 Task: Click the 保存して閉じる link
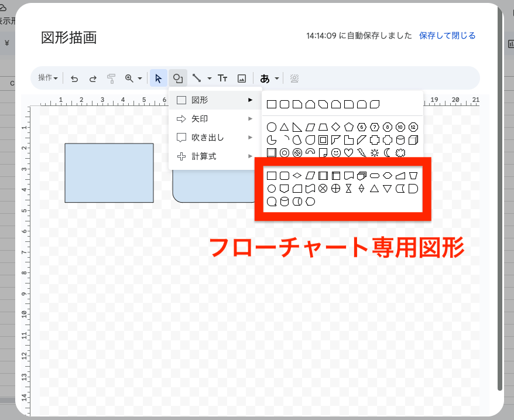[447, 35]
